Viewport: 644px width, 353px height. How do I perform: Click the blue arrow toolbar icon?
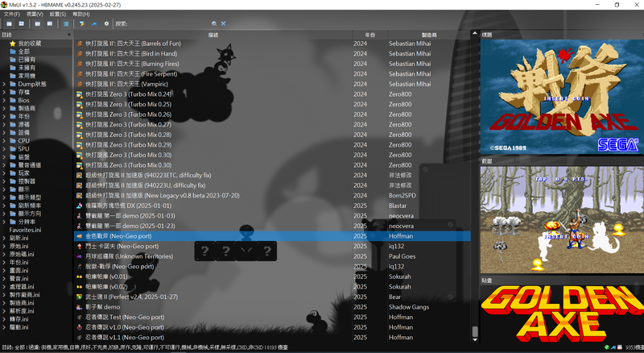pyautogui.click(x=94, y=24)
